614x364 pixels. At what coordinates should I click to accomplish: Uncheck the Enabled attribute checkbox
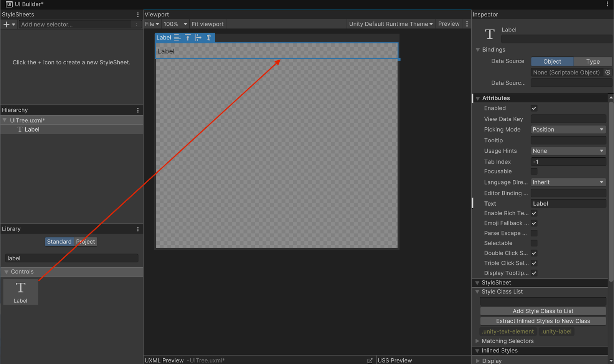tap(534, 108)
